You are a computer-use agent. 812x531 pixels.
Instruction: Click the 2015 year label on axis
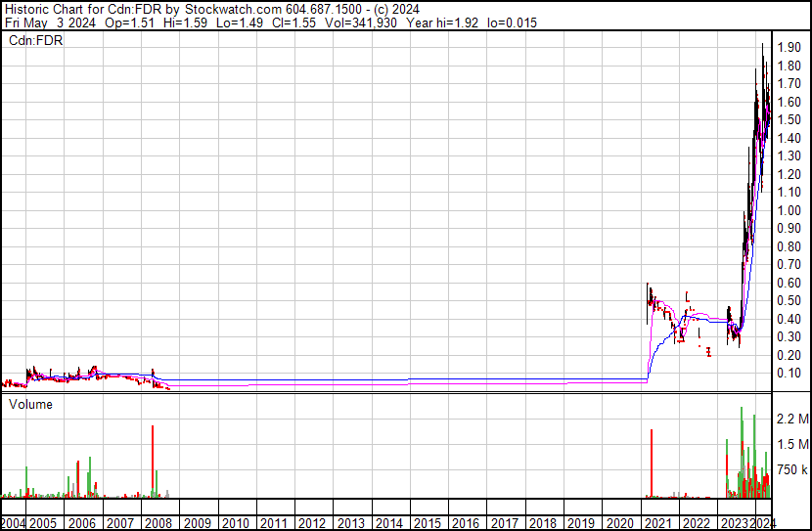point(429,523)
